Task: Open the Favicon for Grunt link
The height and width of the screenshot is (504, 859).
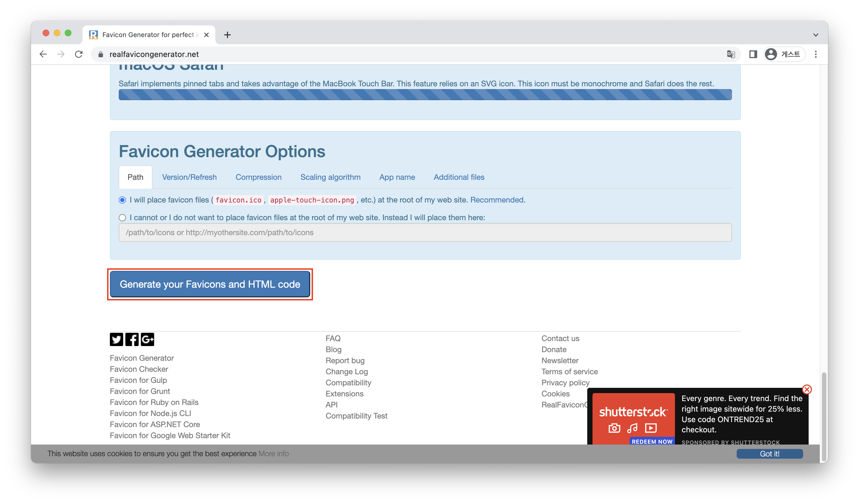Action: [140, 391]
